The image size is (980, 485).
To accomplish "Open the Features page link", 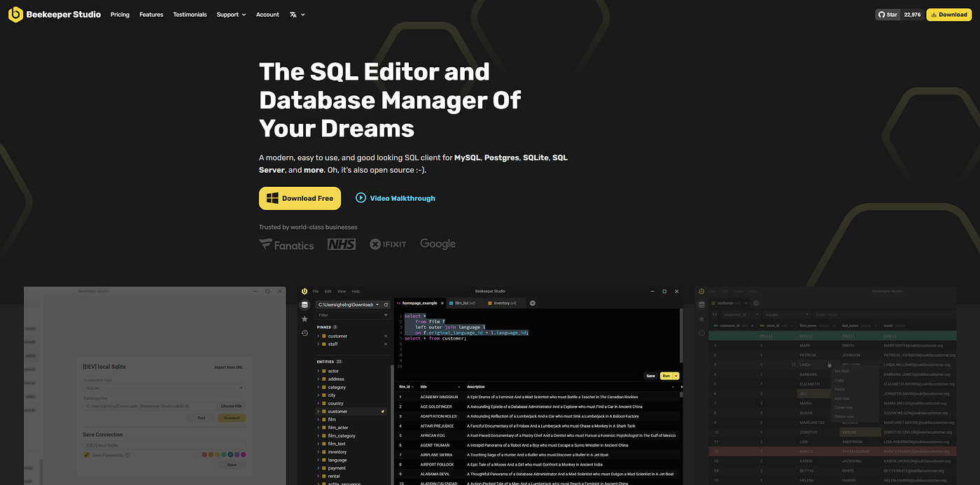I will pyautogui.click(x=151, y=15).
